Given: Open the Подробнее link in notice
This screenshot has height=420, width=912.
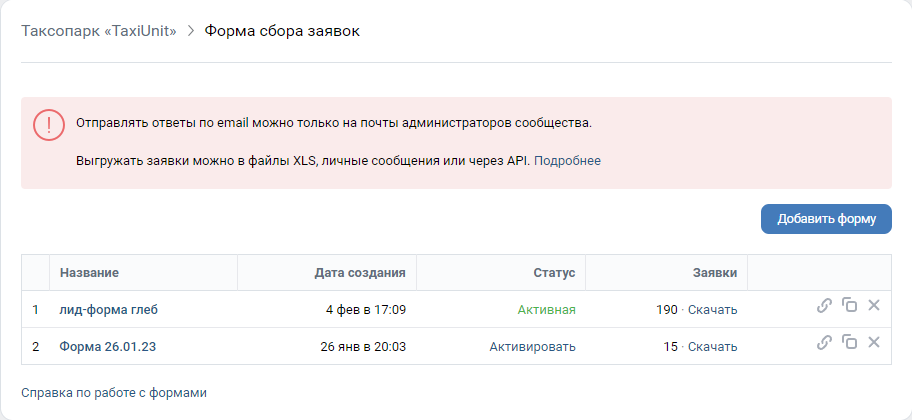Looking at the screenshot, I should tap(567, 161).
